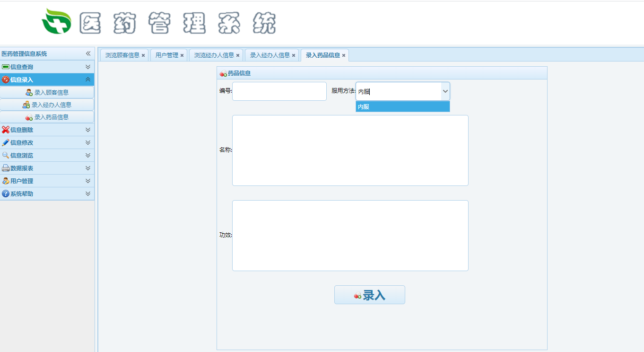Open 录入经办人信息 in the sidebar

(47, 105)
